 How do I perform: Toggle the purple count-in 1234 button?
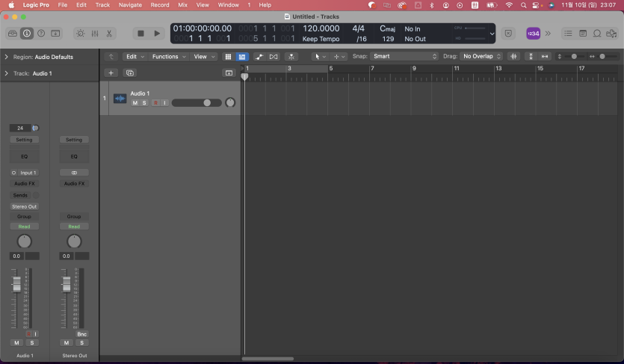pyautogui.click(x=534, y=34)
